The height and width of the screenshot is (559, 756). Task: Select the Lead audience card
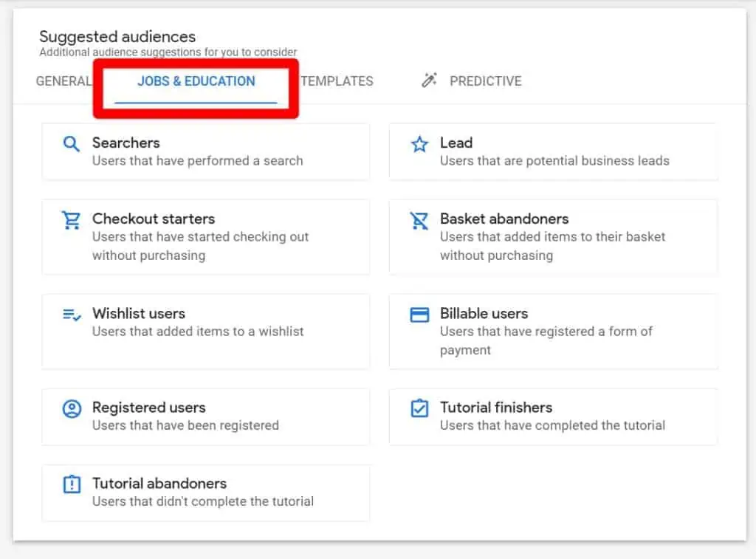pos(552,151)
